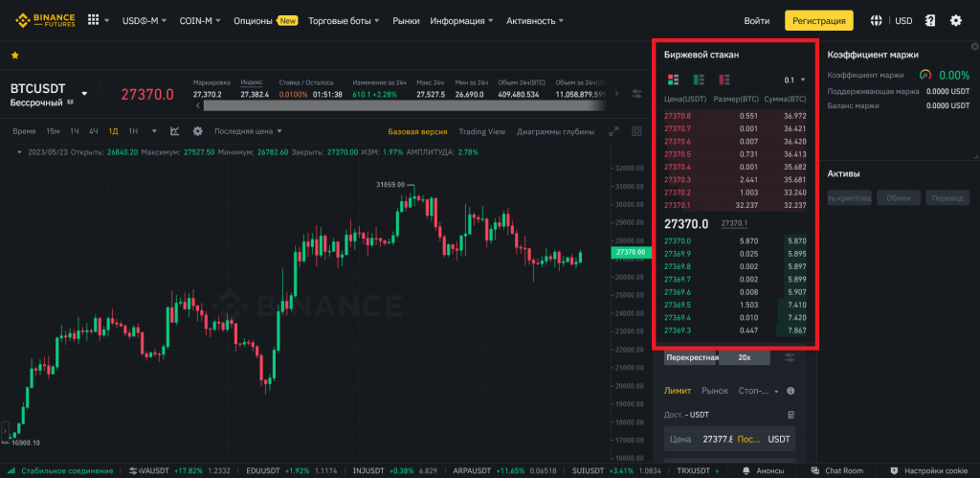Toggle Перекрестная margin mode
Screen dimensions: 980x478
tap(691, 357)
